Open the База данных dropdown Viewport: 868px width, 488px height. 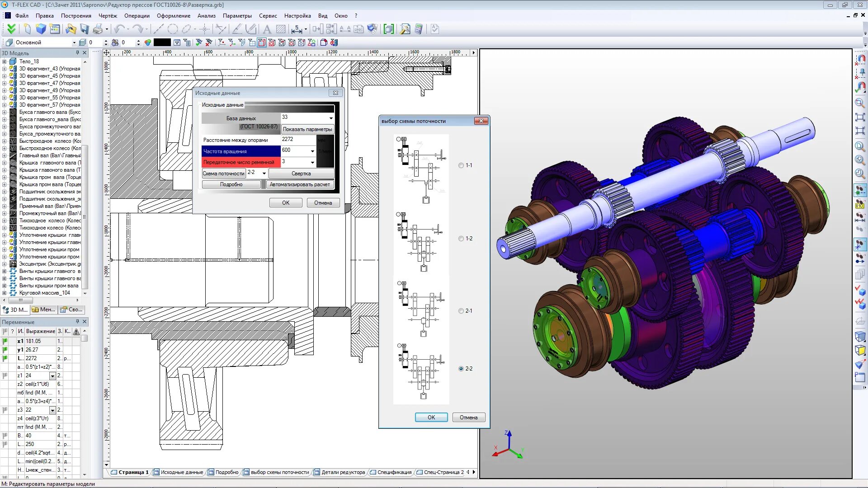[331, 118]
